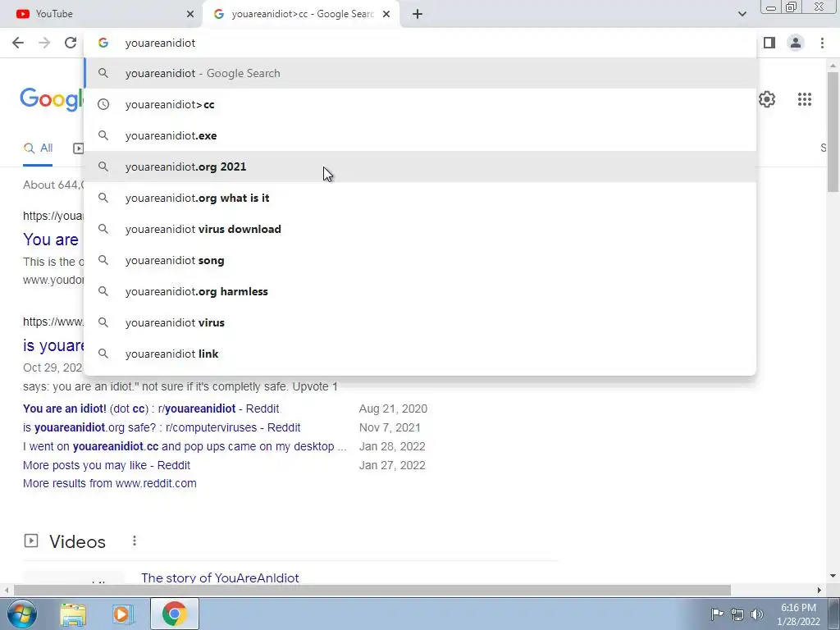Click the Videos filter icon
This screenshot has height=630, width=840.
coord(78,148)
